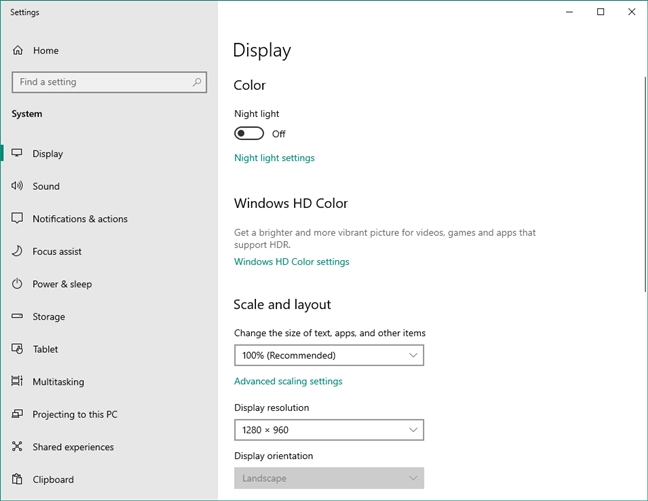Click the Windows HD Color heading
648x501 pixels.
click(291, 203)
